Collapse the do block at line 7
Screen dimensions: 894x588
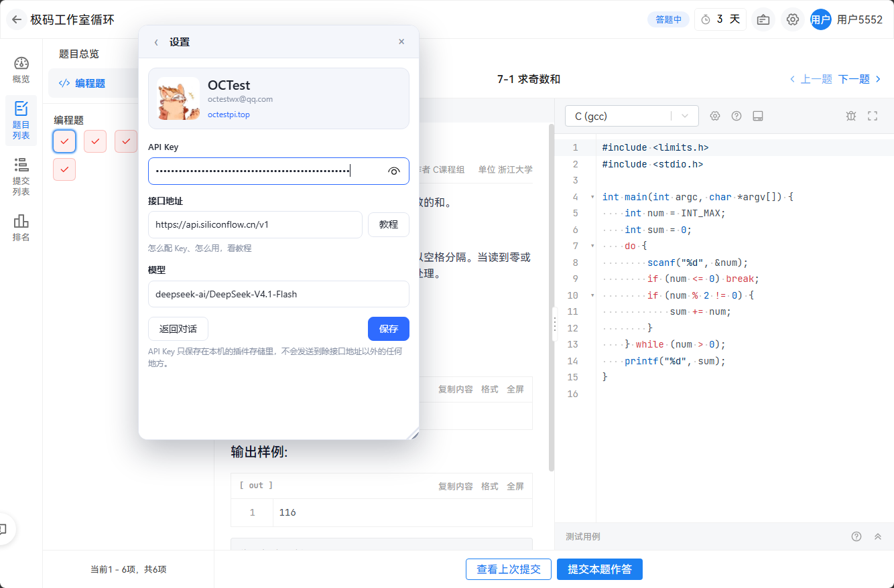point(592,246)
